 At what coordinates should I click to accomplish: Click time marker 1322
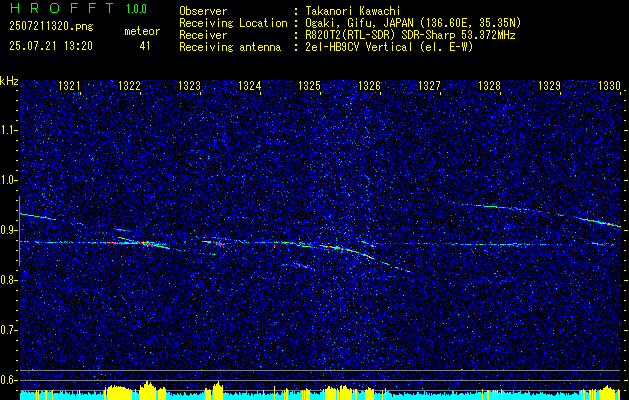[129, 86]
